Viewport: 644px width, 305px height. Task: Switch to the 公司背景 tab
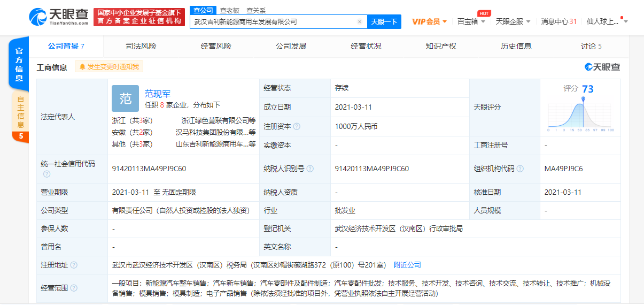66,46
